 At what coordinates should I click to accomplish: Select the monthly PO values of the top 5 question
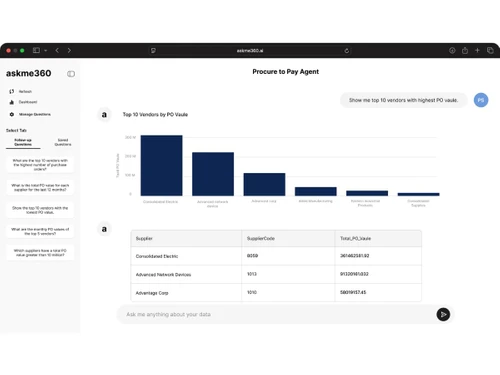[x=40, y=231]
